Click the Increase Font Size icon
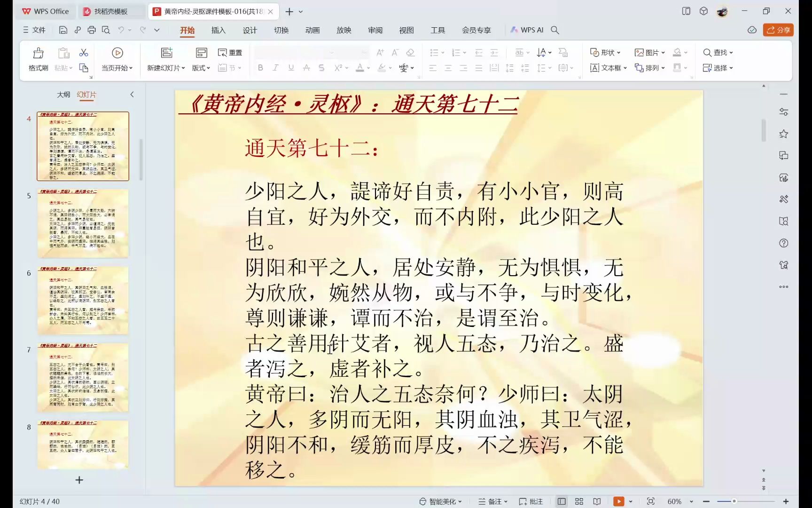This screenshot has width=812, height=508. [380, 53]
